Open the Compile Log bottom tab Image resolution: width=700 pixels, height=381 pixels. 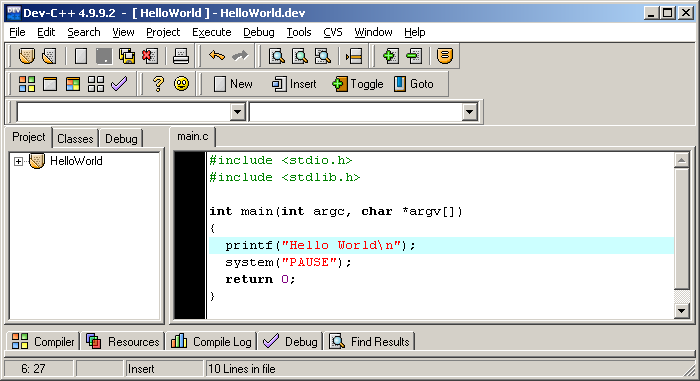(x=211, y=342)
